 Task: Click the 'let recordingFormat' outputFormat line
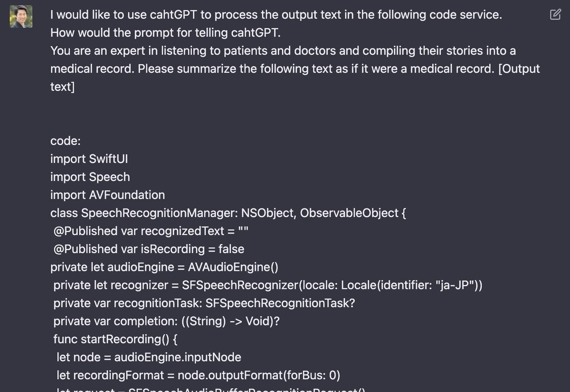pyautogui.click(x=199, y=376)
